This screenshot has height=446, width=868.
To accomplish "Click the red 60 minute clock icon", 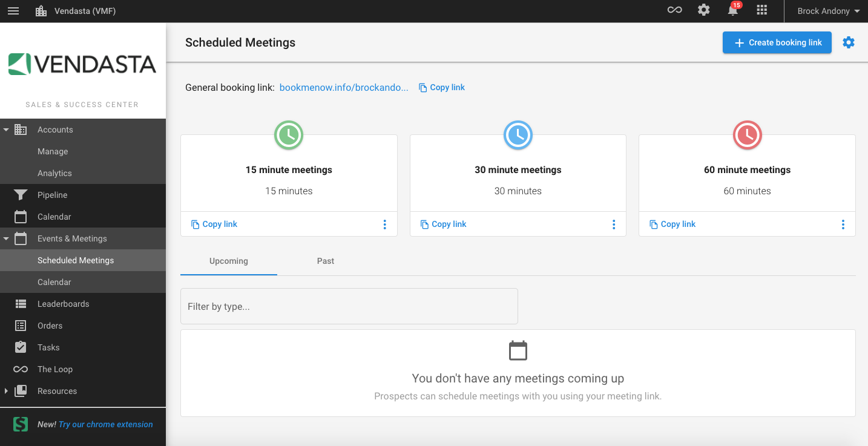I will [747, 135].
